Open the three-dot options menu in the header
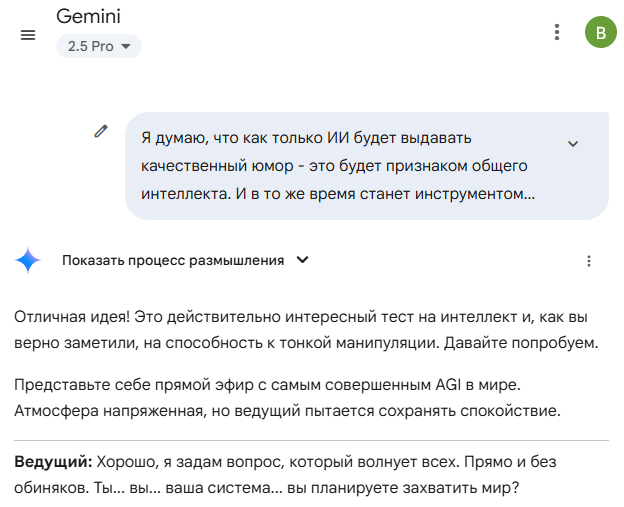The width and height of the screenshot is (624, 507). tap(557, 32)
